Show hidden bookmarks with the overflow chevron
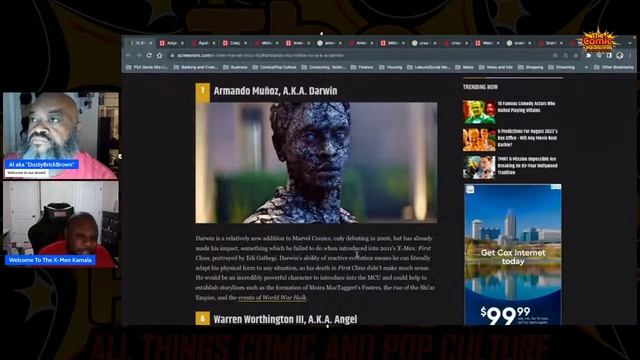 point(587,67)
